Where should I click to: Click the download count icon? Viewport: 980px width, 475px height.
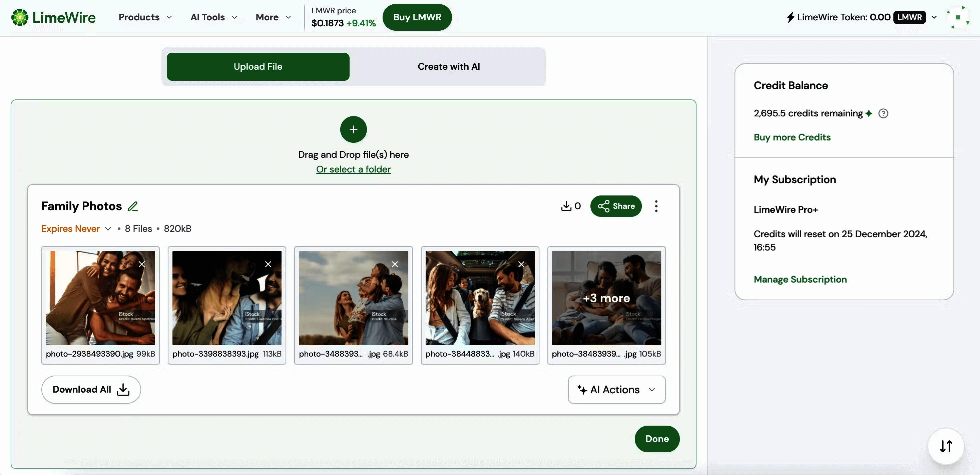pyautogui.click(x=566, y=206)
